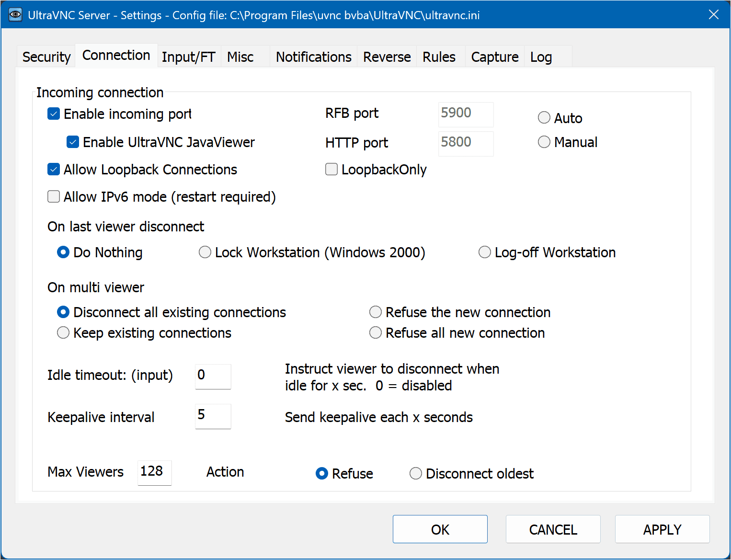Enable the LoopbackOnly checkbox

coord(331,170)
